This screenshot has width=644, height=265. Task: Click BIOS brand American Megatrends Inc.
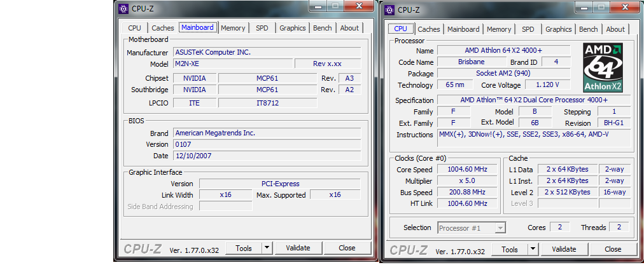pos(267,133)
